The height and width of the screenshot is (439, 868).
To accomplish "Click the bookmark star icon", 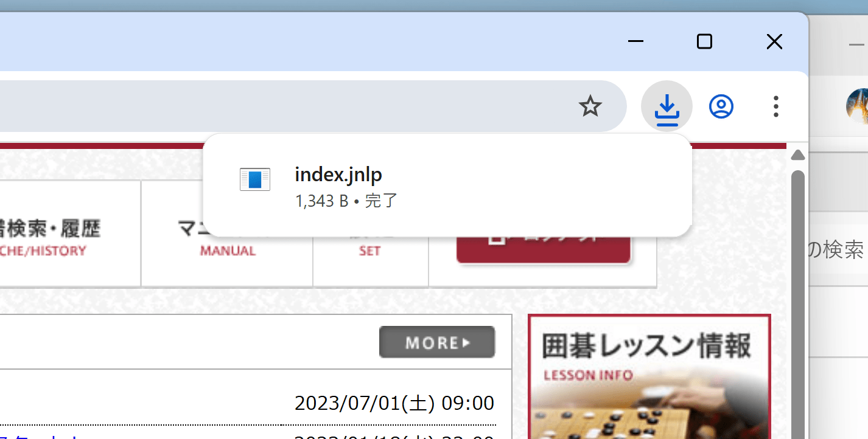I will (x=590, y=106).
